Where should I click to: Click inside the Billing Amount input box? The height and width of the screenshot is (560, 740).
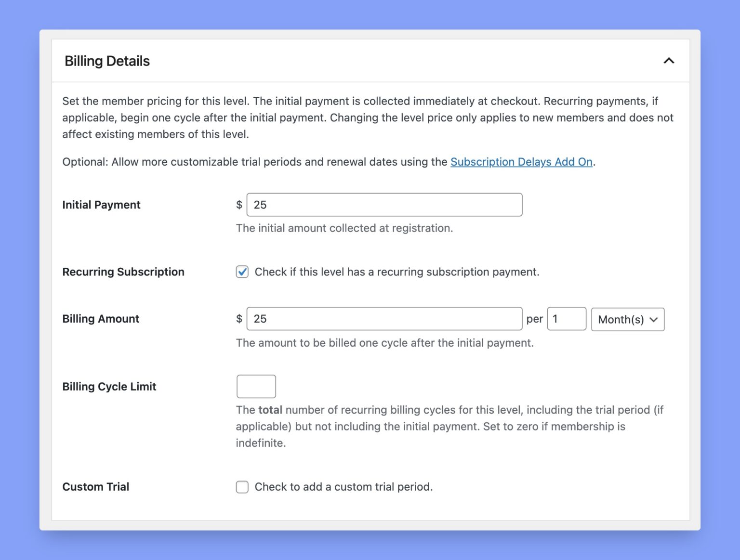point(384,318)
